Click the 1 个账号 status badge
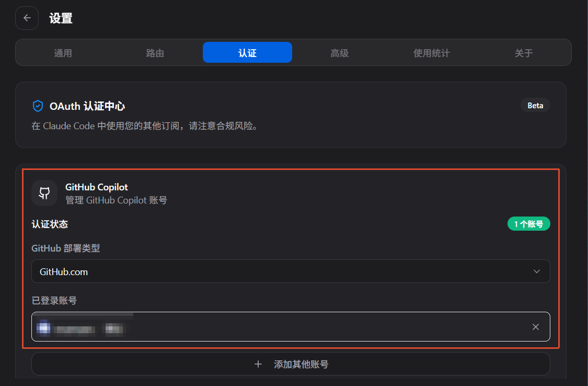 point(529,224)
